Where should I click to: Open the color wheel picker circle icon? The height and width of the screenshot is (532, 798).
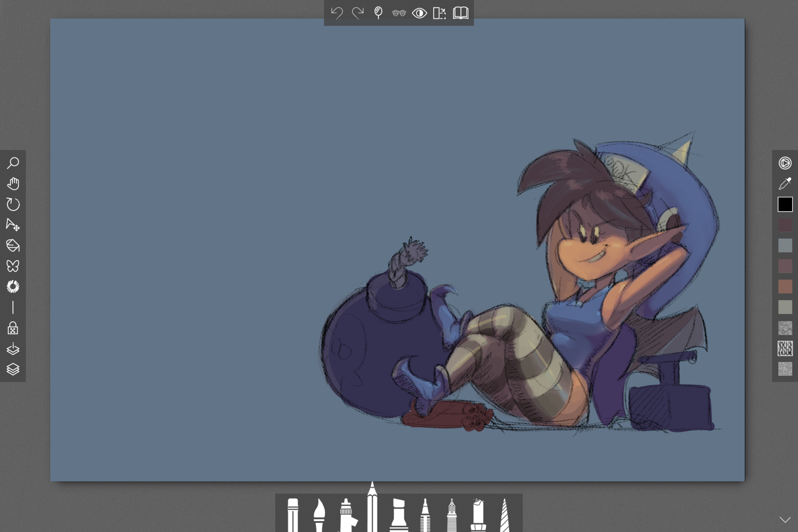(x=785, y=163)
